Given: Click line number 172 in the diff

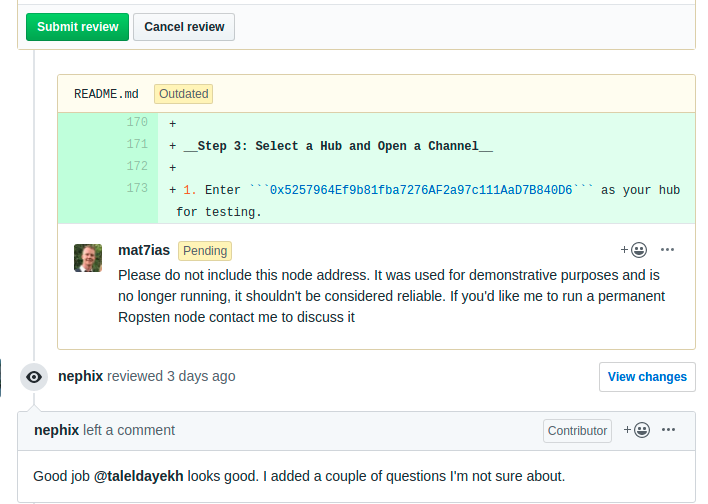Looking at the screenshot, I should 137,166.
